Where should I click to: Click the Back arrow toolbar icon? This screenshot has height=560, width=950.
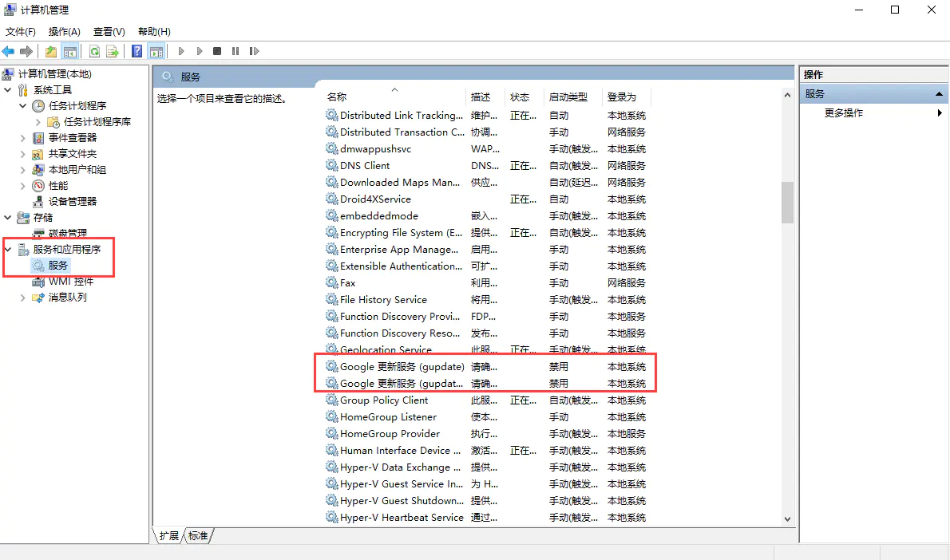(x=9, y=52)
